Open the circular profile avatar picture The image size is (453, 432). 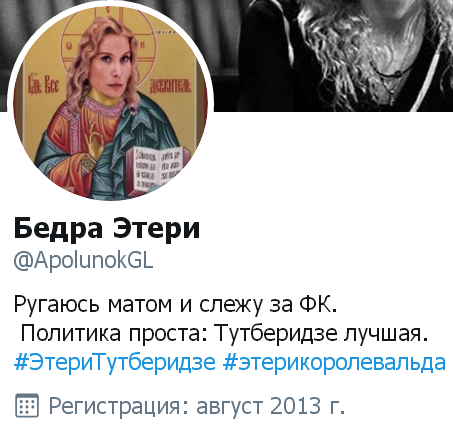pos(110,103)
